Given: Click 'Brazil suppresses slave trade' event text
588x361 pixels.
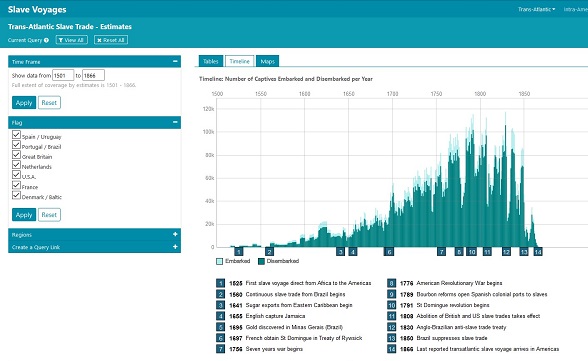Looking at the screenshot, I should click(452, 338).
